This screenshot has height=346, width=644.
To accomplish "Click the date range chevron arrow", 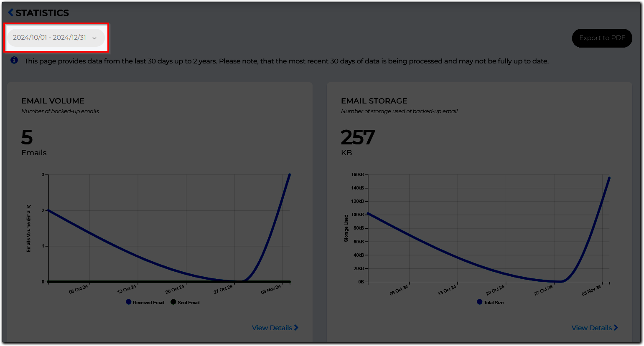I will coord(95,37).
